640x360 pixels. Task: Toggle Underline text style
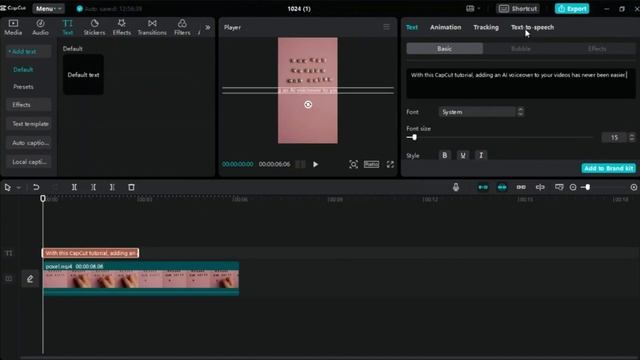tap(463, 155)
